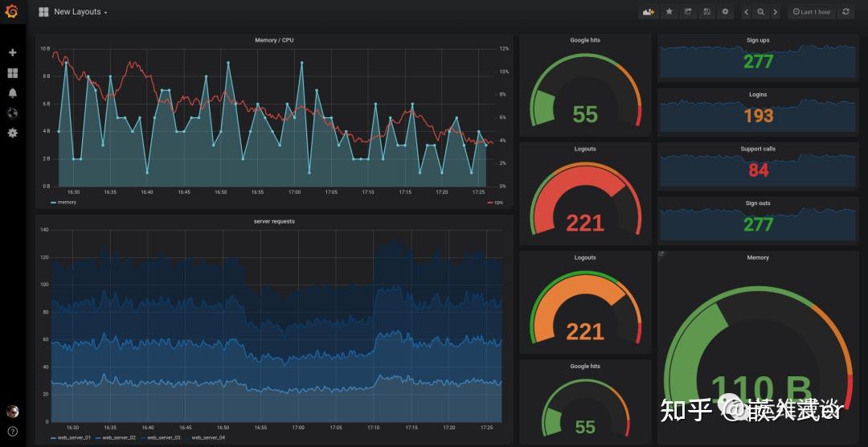This screenshot has height=447, width=868.
Task: Click the refresh dashboard button
Action: (x=845, y=11)
